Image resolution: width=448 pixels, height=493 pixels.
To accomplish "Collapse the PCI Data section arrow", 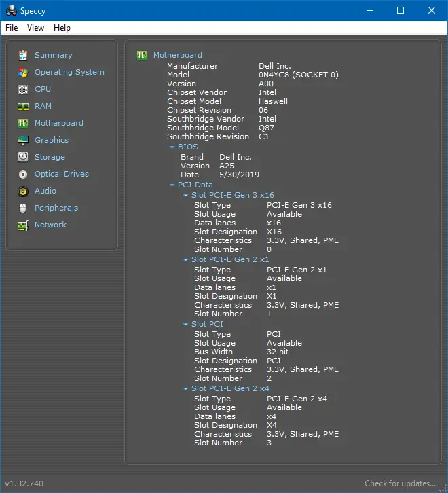I will click(x=172, y=185).
